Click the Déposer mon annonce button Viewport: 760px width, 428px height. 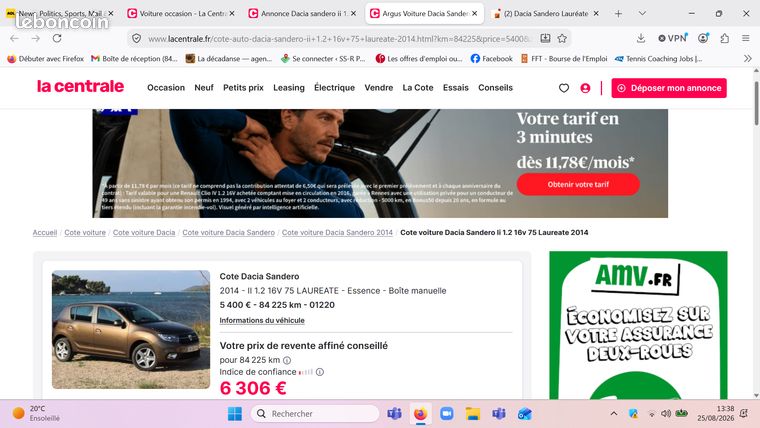(669, 88)
